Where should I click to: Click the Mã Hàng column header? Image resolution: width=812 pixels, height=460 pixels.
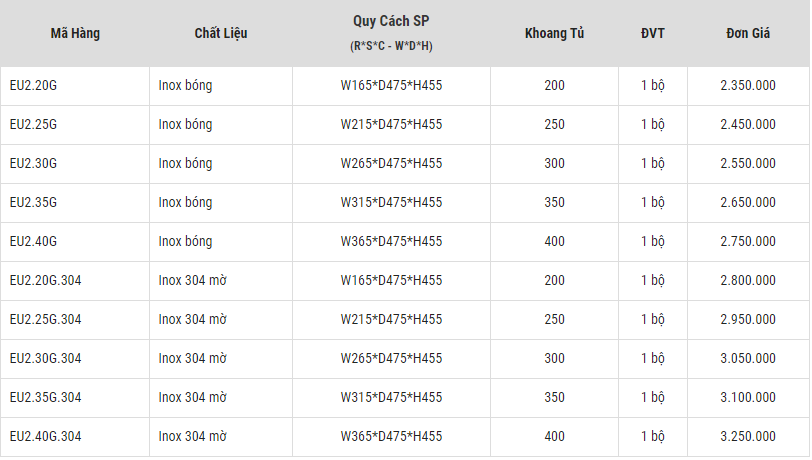pyautogui.click(x=75, y=33)
